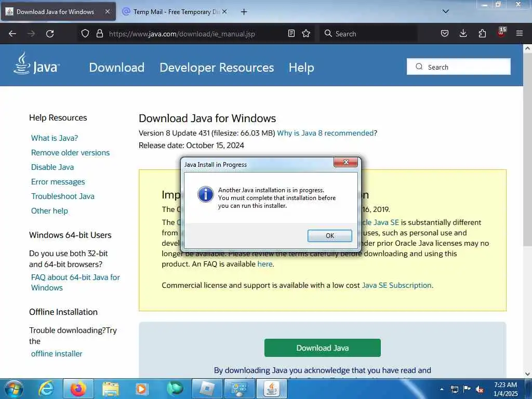
Task: Open the Error messages link
Action: 58,182
